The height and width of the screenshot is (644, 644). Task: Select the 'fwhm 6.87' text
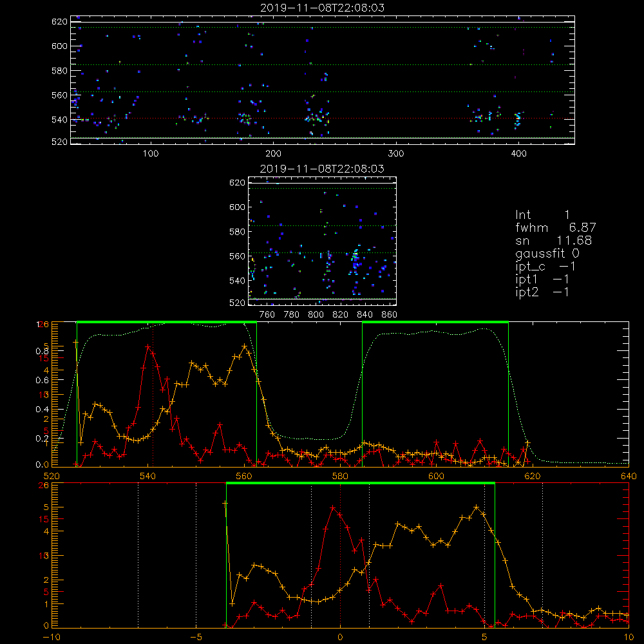pyautogui.click(x=556, y=227)
